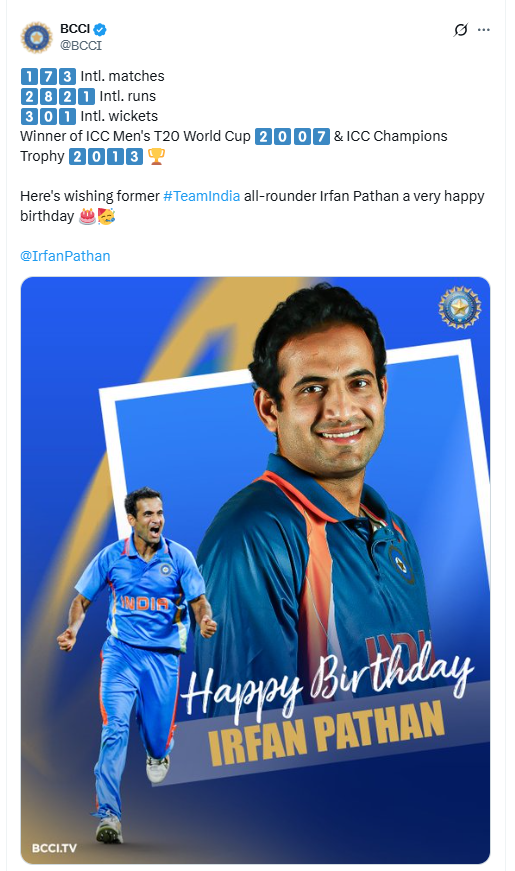Open the #TeamIndia hashtag

click(x=202, y=196)
